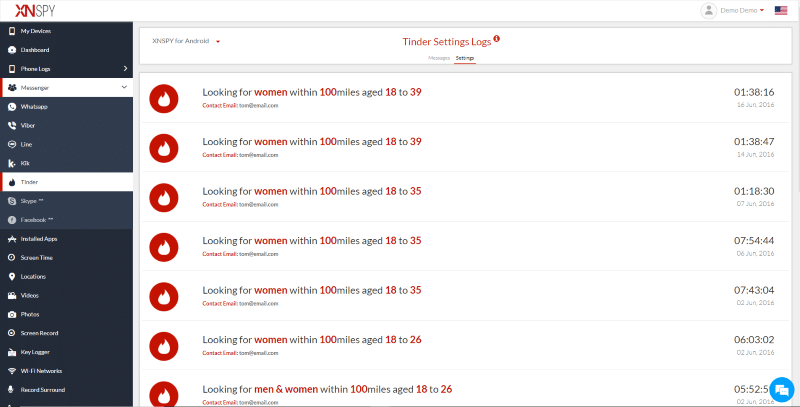Click the Installed Apps icon
This screenshot has width=800, height=407.
pos(12,239)
